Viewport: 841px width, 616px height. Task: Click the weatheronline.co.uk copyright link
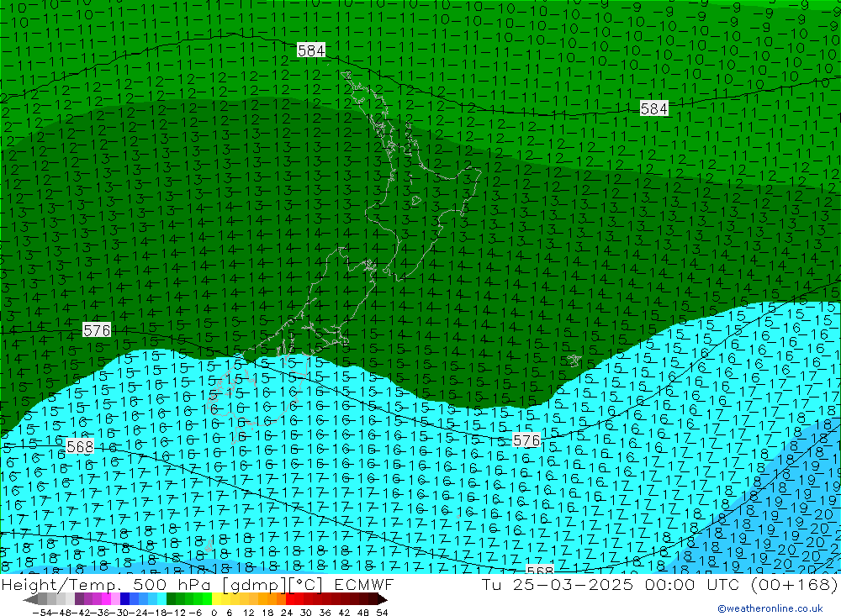pos(770,608)
